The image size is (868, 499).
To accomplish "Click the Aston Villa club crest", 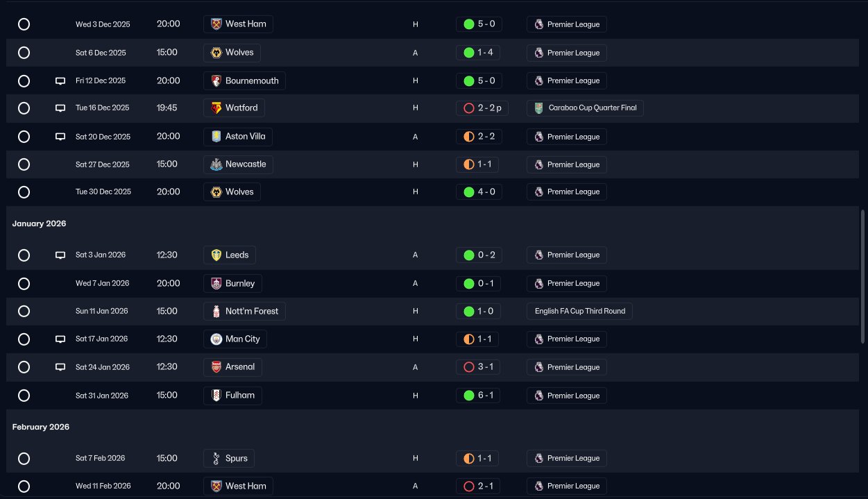I will tap(216, 137).
